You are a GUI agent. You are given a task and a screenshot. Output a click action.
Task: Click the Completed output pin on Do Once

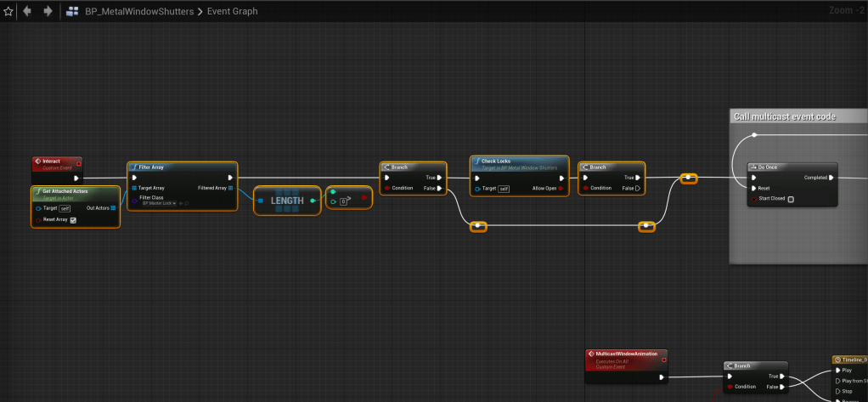pyautogui.click(x=831, y=178)
